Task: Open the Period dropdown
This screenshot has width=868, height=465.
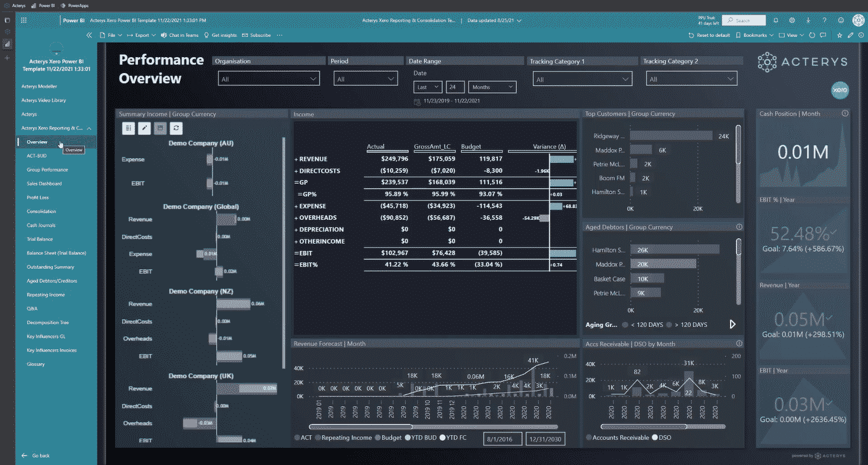Action: click(x=366, y=79)
